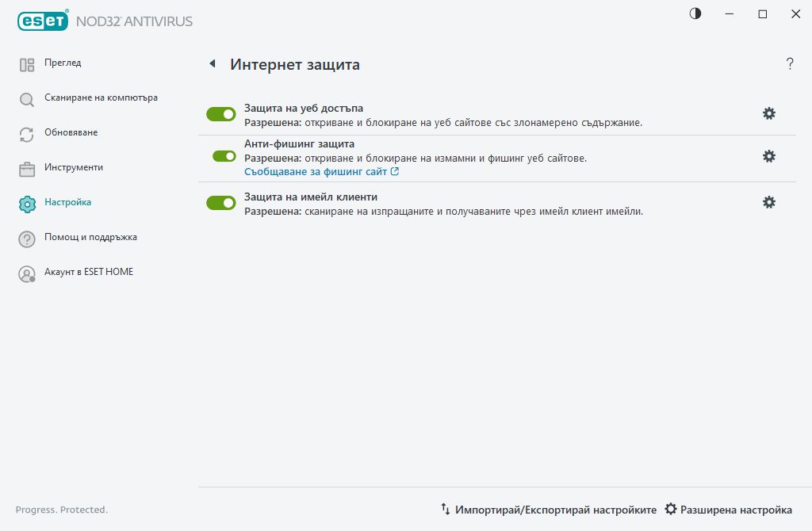Click the help question mark icon

[790, 63]
